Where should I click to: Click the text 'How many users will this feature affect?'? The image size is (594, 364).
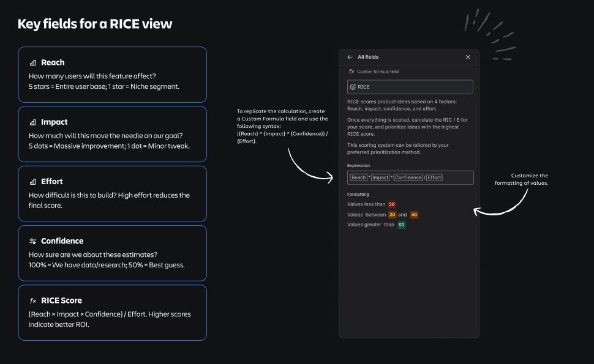tap(92, 76)
